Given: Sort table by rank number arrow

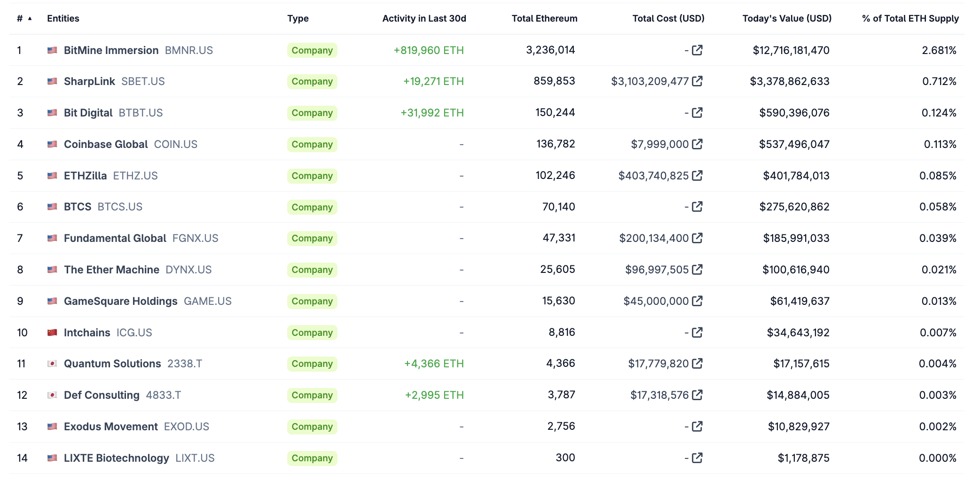Looking at the screenshot, I should (30, 19).
